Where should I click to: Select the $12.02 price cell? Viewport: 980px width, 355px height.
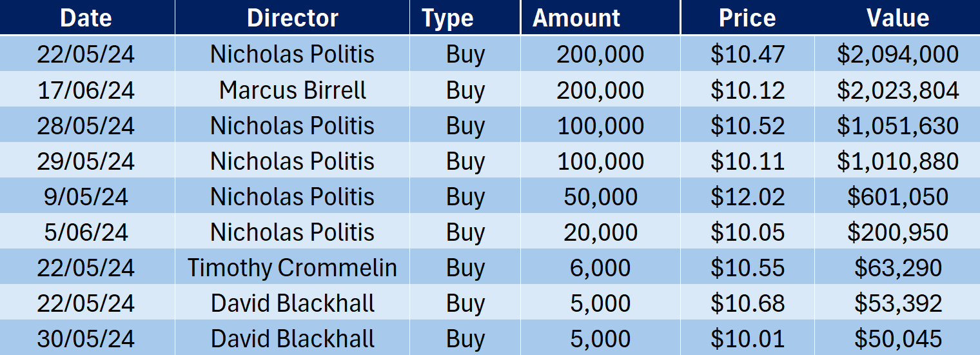(x=747, y=197)
